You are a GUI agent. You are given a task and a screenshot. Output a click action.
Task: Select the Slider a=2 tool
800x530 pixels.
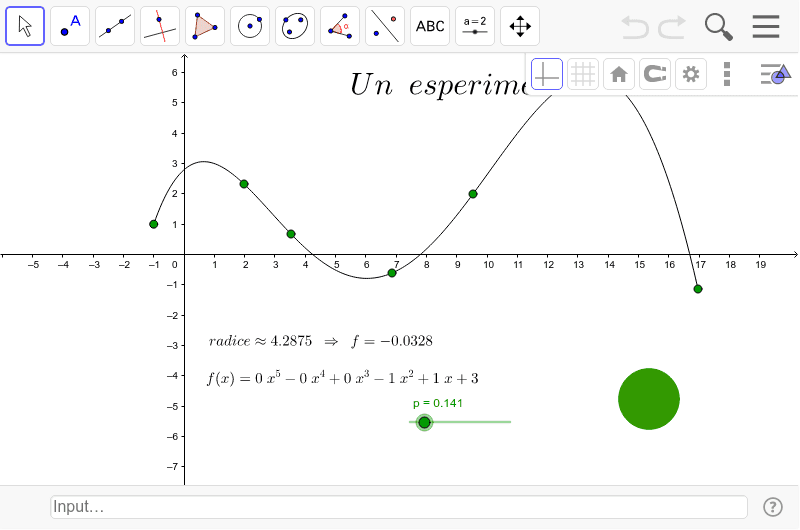pyautogui.click(x=475, y=26)
